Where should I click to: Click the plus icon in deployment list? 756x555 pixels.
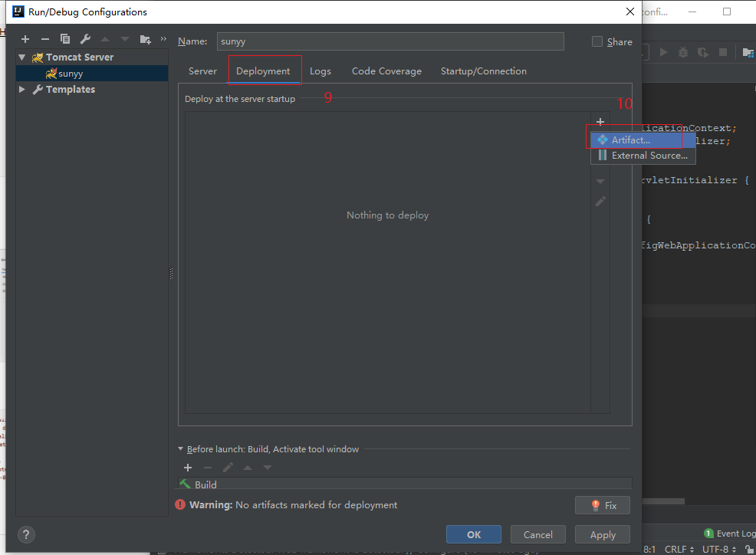[600, 122]
